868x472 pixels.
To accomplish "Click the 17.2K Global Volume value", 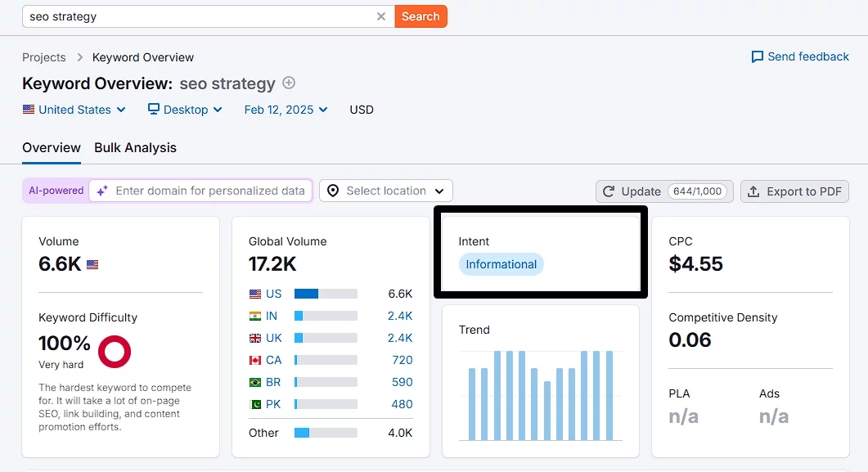I will click(272, 264).
